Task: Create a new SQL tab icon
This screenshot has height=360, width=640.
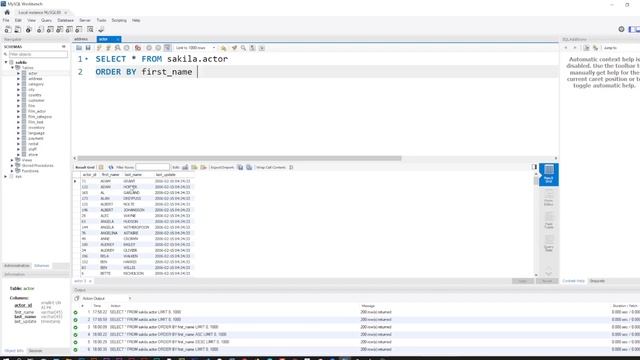Action: (x=8, y=29)
